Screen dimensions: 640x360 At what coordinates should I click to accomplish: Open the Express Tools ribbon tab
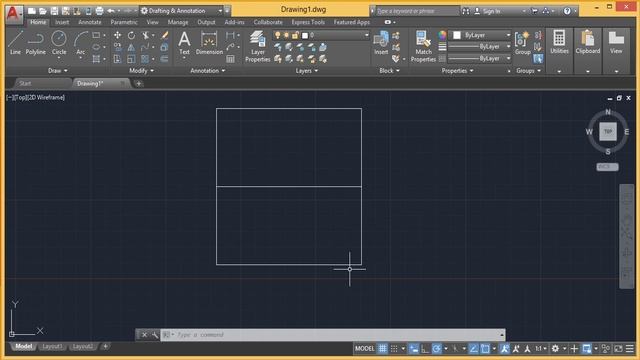coord(308,22)
